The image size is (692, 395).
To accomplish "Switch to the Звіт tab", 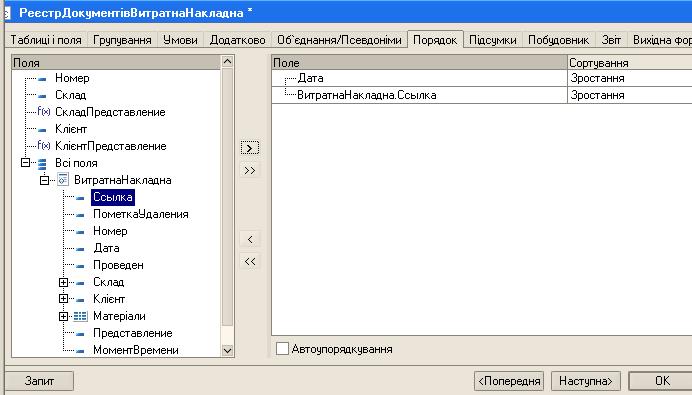I will coord(611,40).
